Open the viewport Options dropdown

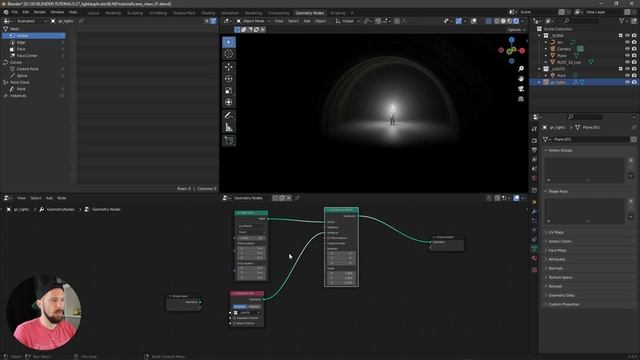coord(516,30)
